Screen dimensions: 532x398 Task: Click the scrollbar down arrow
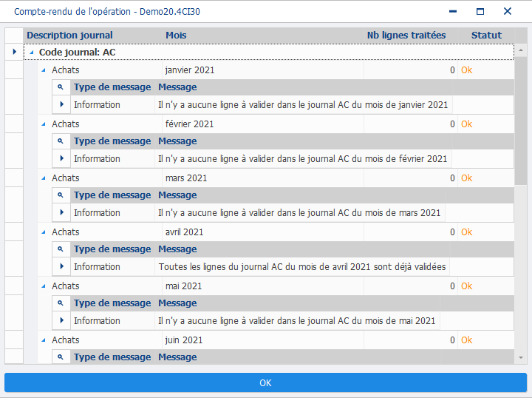[x=521, y=357]
